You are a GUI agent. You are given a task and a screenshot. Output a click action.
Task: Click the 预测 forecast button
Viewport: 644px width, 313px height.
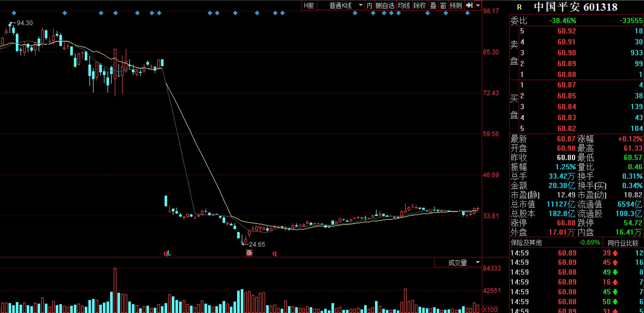click(456, 5)
